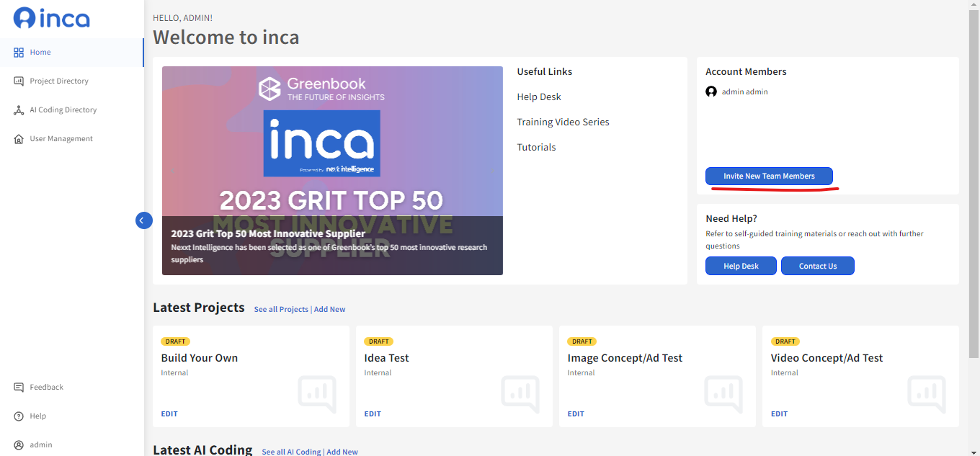
Task: Open Project Directory from the sidebar
Action: coord(72,81)
